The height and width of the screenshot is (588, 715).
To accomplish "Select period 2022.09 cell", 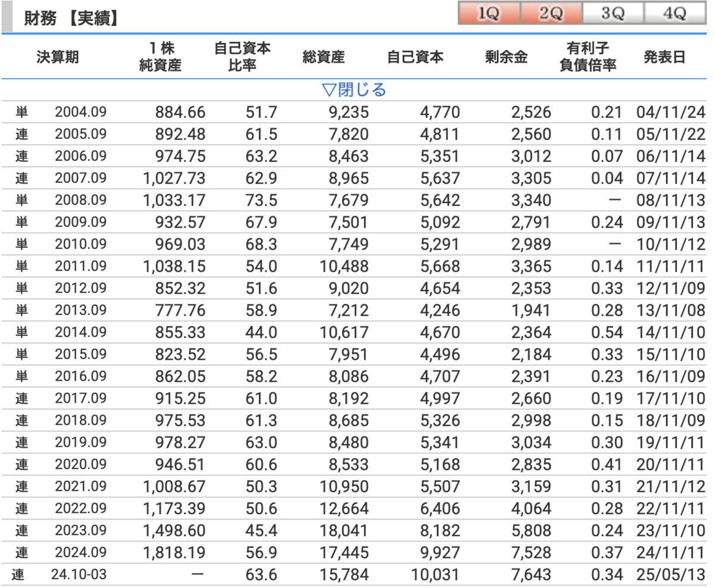I will 80,509.
